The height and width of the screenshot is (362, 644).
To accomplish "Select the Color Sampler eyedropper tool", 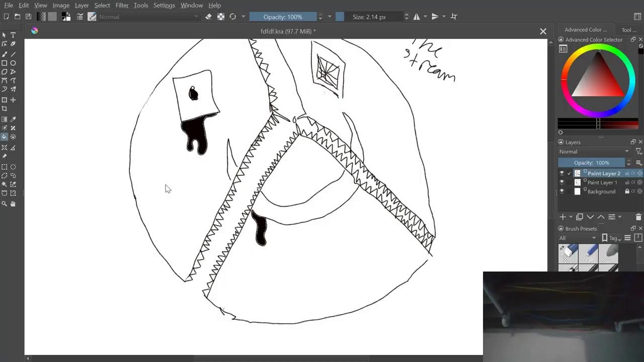I will pyautogui.click(x=13, y=119).
